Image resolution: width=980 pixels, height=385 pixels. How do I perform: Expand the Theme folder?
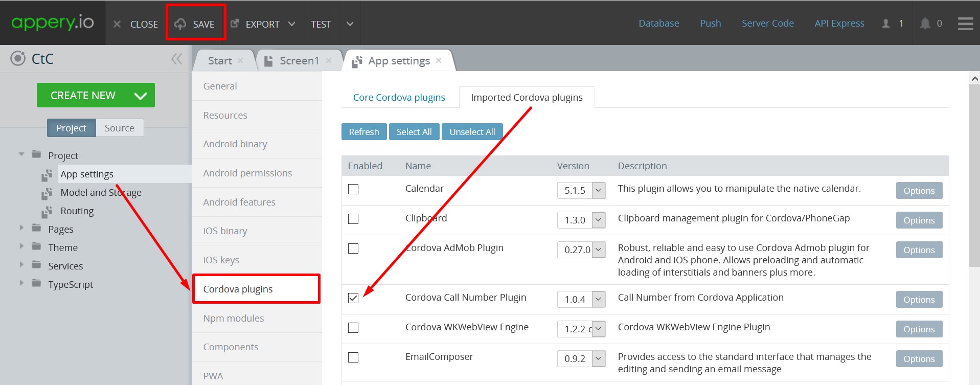tap(21, 246)
